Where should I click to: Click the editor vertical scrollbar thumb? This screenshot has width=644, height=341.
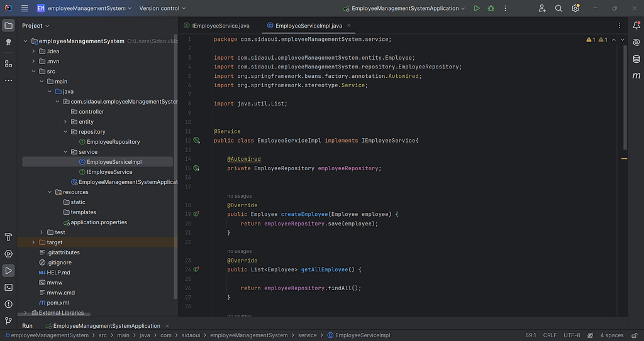point(625,97)
